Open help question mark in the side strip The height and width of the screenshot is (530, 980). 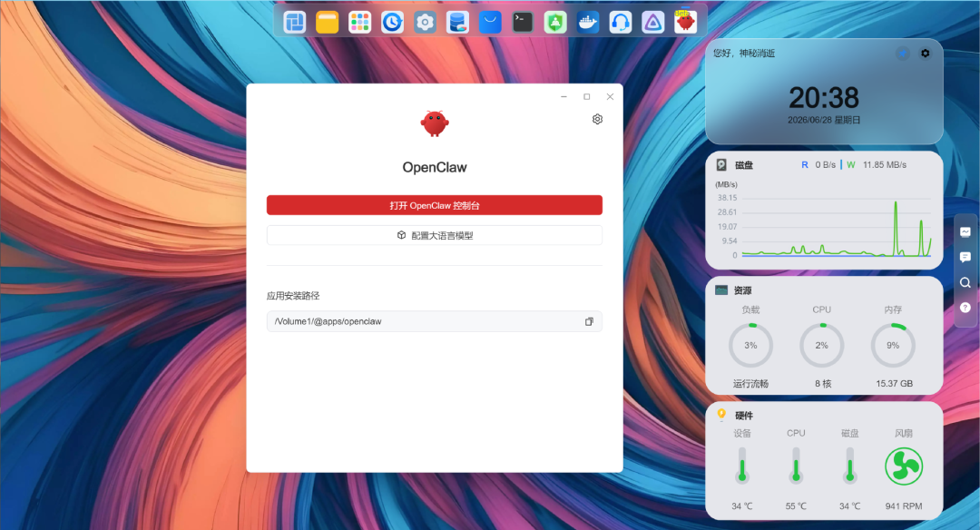965,308
